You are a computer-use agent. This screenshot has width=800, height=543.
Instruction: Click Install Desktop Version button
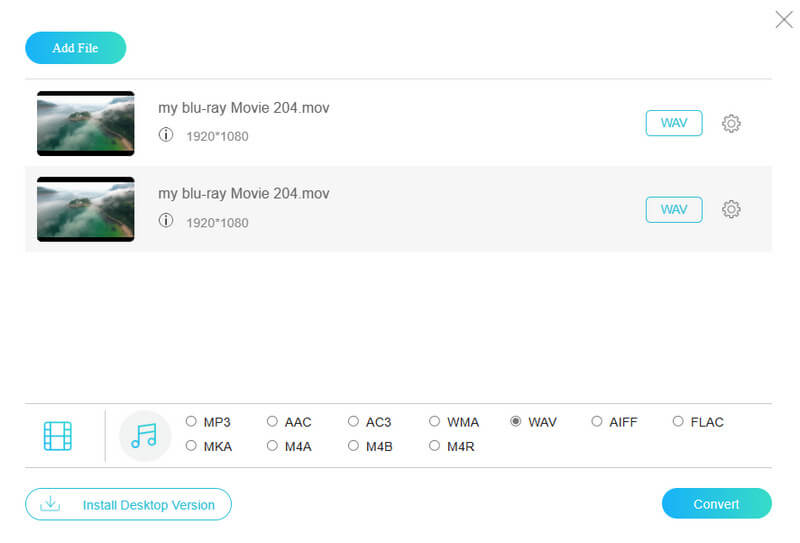point(128,505)
